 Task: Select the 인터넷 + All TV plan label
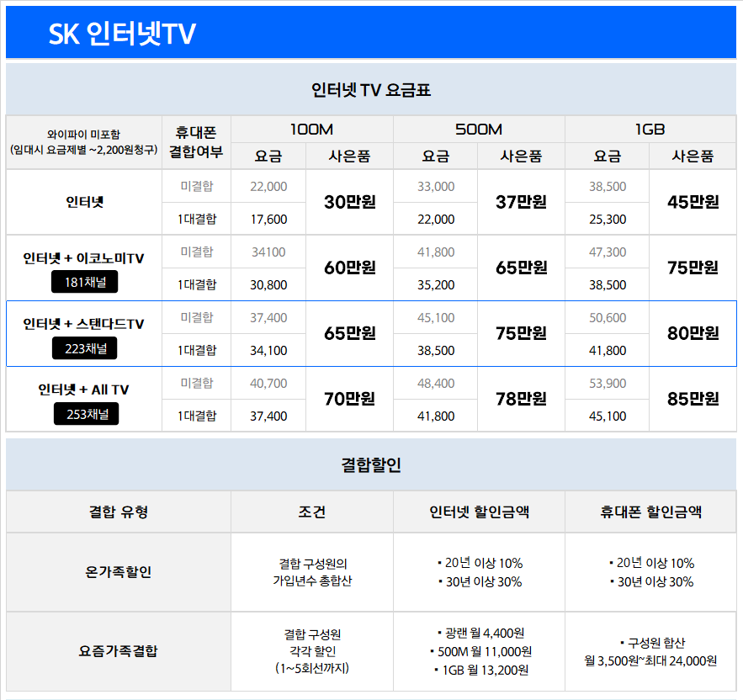84,390
